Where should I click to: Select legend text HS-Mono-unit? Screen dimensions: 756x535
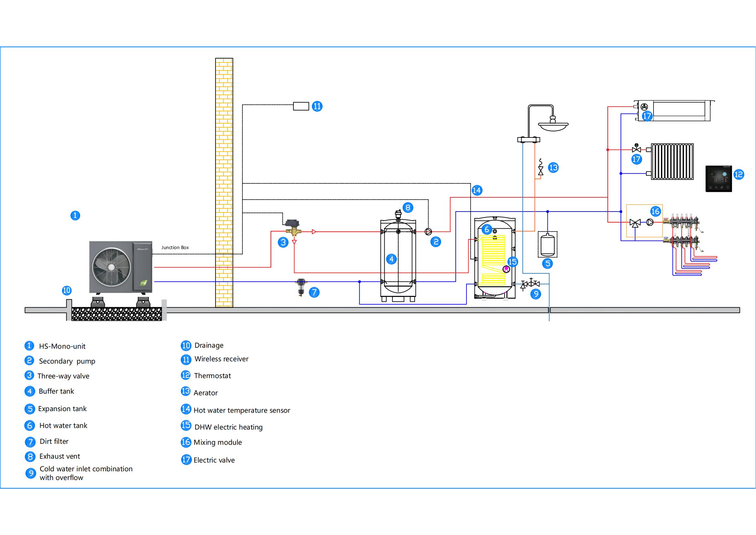coord(62,346)
